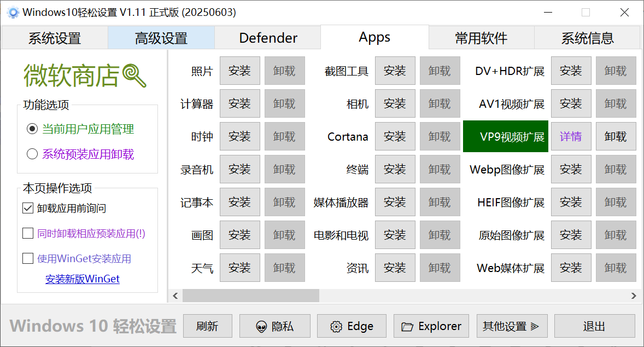Screen dimensions: 644x347
Task: Install the 截图工具 app
Action: point(395,71)
